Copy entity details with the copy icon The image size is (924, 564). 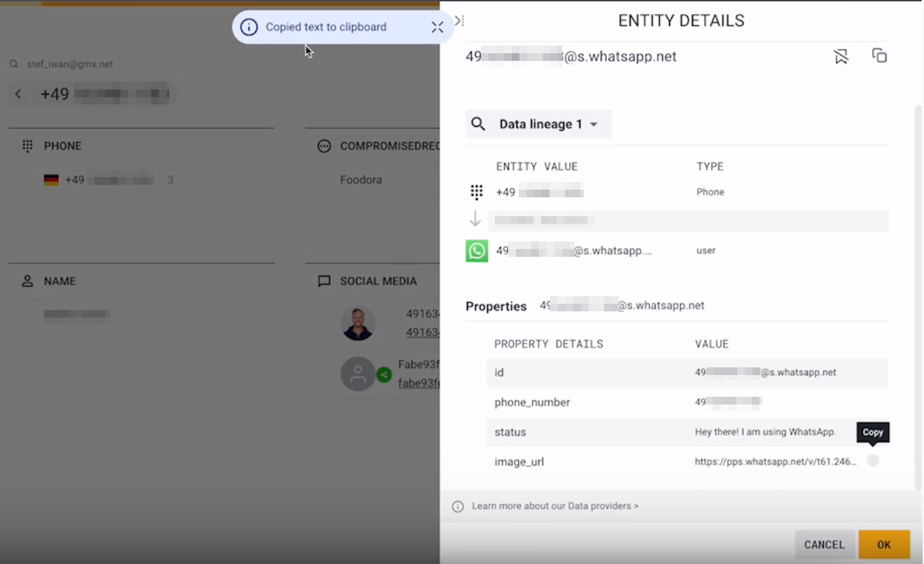880,55
